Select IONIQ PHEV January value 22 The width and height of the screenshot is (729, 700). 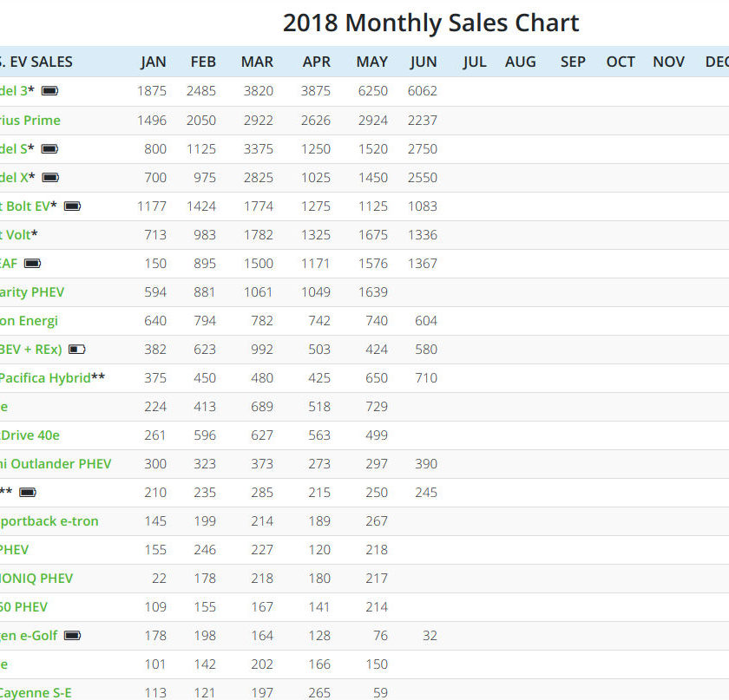(159, 579)
